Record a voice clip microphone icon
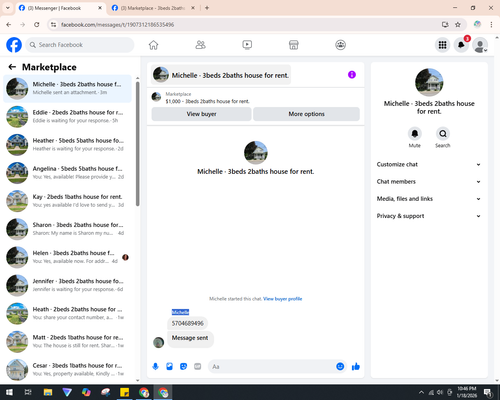 click(155, 367)
